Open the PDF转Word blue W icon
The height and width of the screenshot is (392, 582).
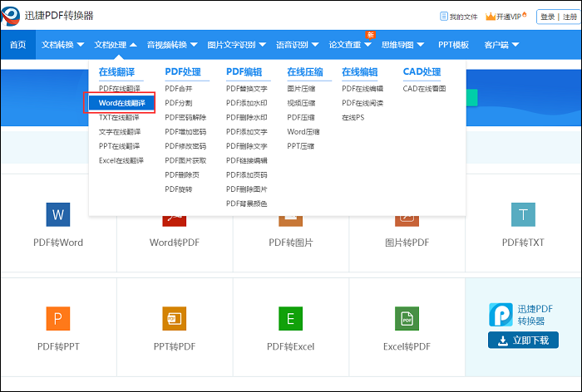click(x=58, y=214)
